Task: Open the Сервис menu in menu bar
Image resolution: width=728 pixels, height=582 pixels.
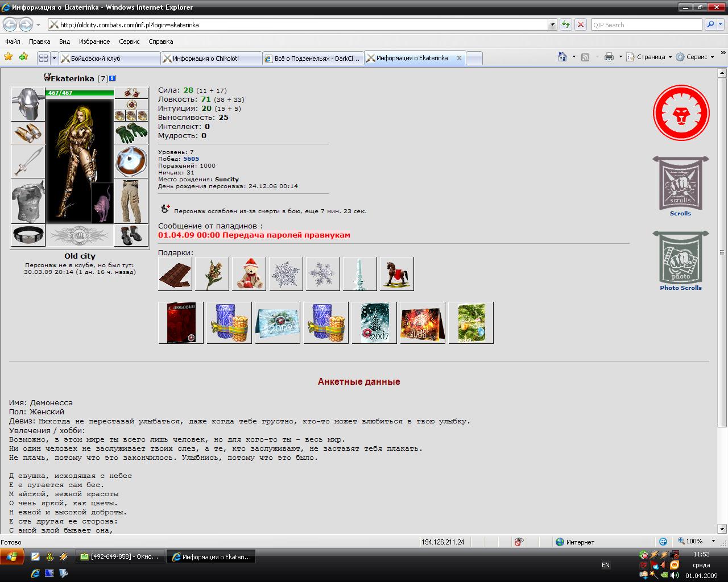Action: (129, 41)
